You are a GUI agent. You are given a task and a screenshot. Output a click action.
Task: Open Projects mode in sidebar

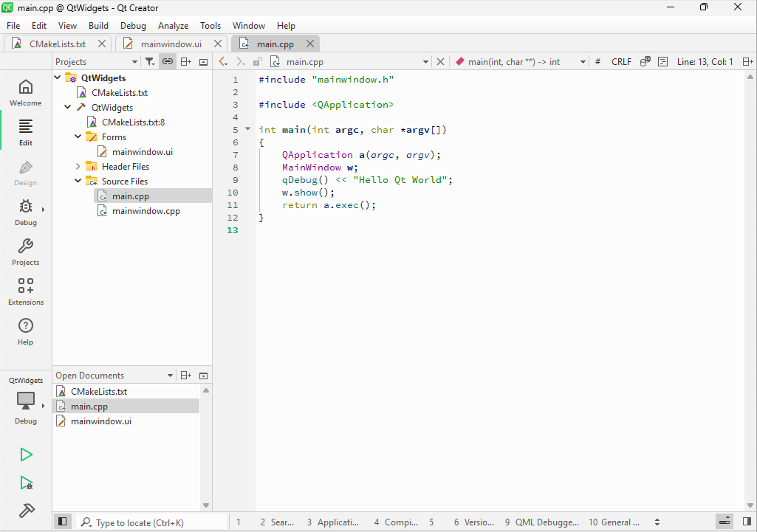(26, 252)
